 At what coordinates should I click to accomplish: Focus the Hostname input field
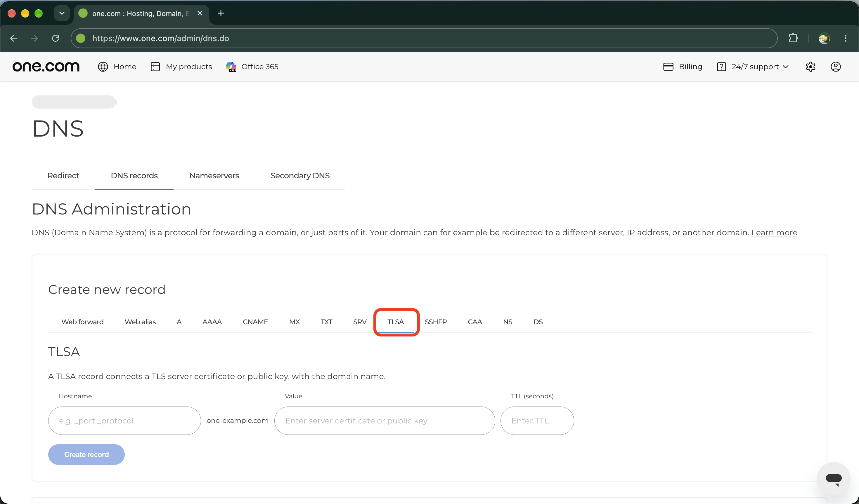point(124,421)
